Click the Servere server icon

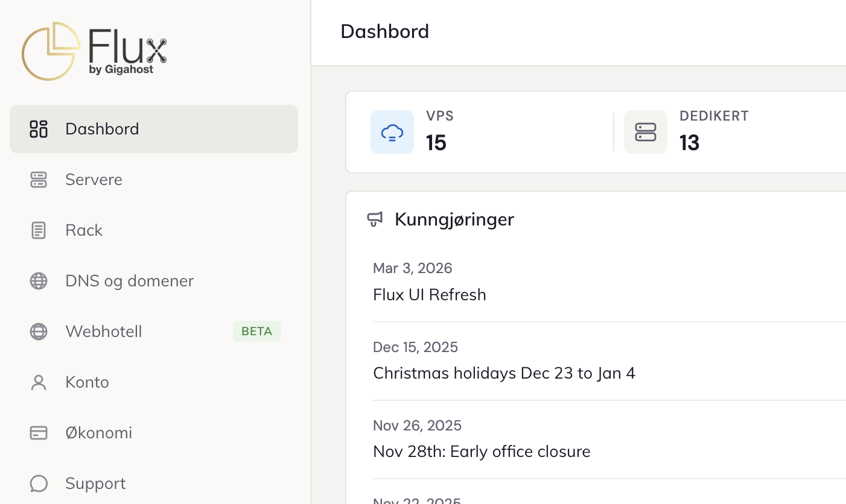39,180
